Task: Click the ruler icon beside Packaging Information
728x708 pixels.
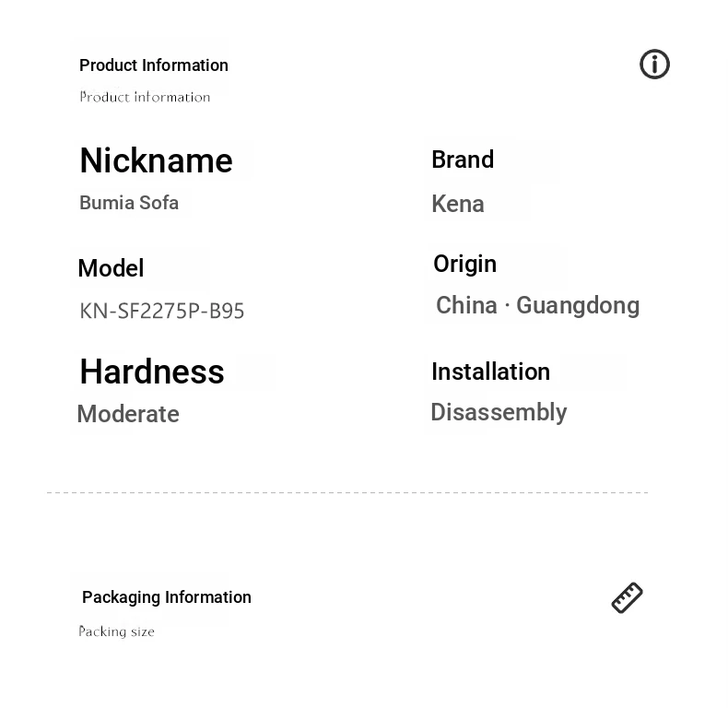Action: pyautogui.click(x=627, y=597)
